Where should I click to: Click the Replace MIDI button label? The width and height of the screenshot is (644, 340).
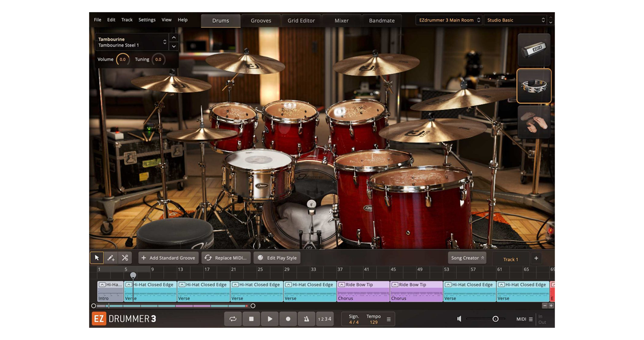click(x=231, y=258)
